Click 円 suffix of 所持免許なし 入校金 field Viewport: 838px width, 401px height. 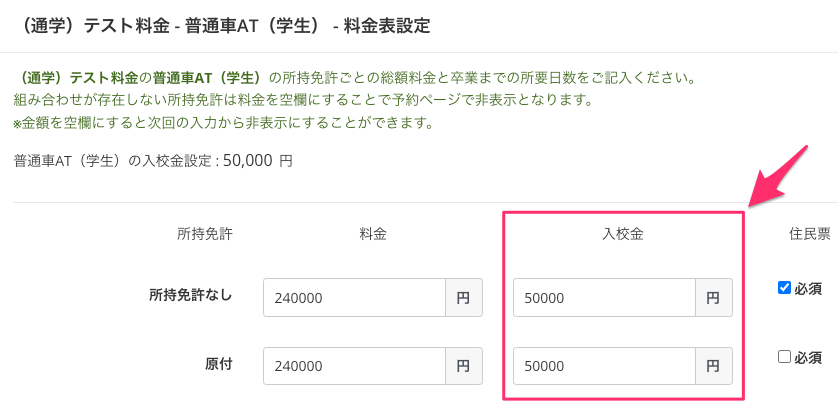click(x=713, y=298)
